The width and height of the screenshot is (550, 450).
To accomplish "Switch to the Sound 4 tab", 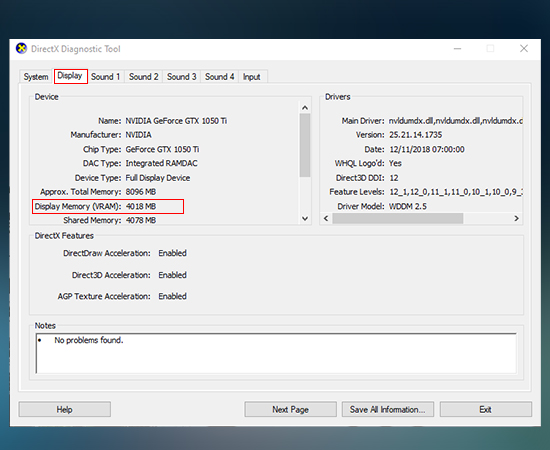I will point(220,77).
